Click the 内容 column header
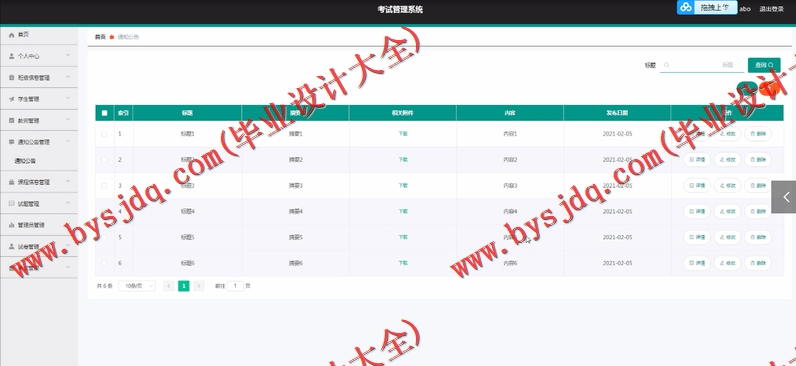Viewport: 796px width, 366px height. click(x=510, y=113)
